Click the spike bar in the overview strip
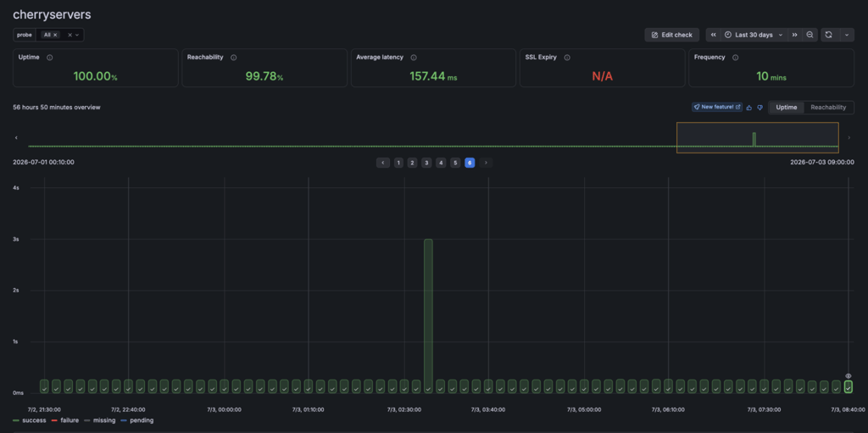 pos(754,140)
